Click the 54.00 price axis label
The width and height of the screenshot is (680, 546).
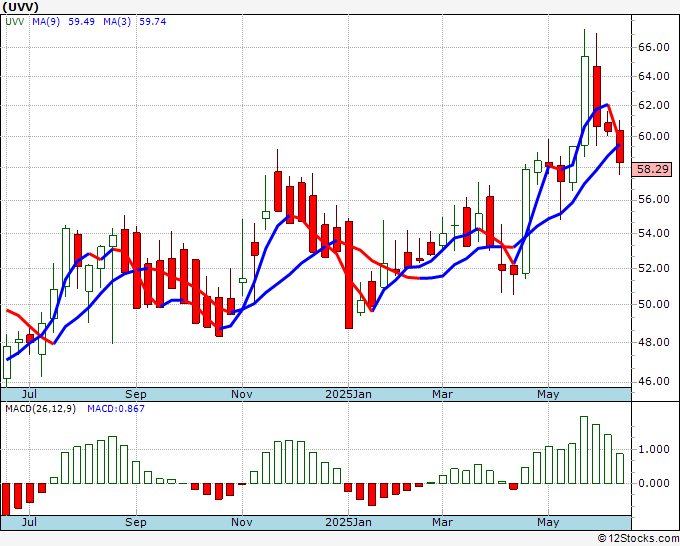tap(653, 233)
